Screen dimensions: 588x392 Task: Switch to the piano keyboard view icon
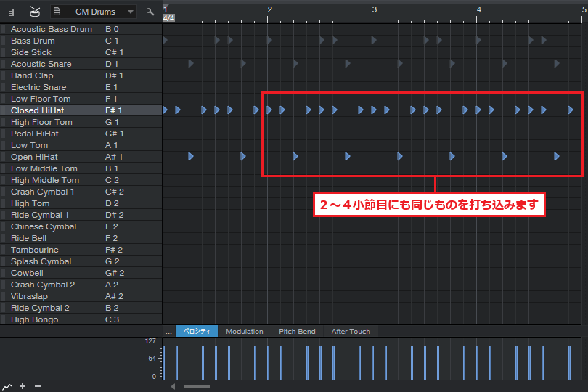pos(11,12)
